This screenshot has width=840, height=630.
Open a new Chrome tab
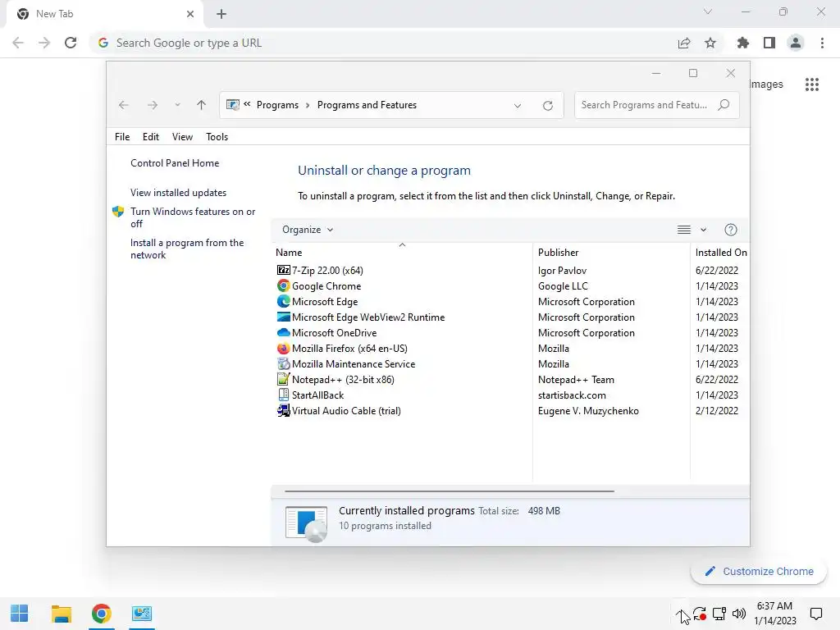click(x=221, y=14)
